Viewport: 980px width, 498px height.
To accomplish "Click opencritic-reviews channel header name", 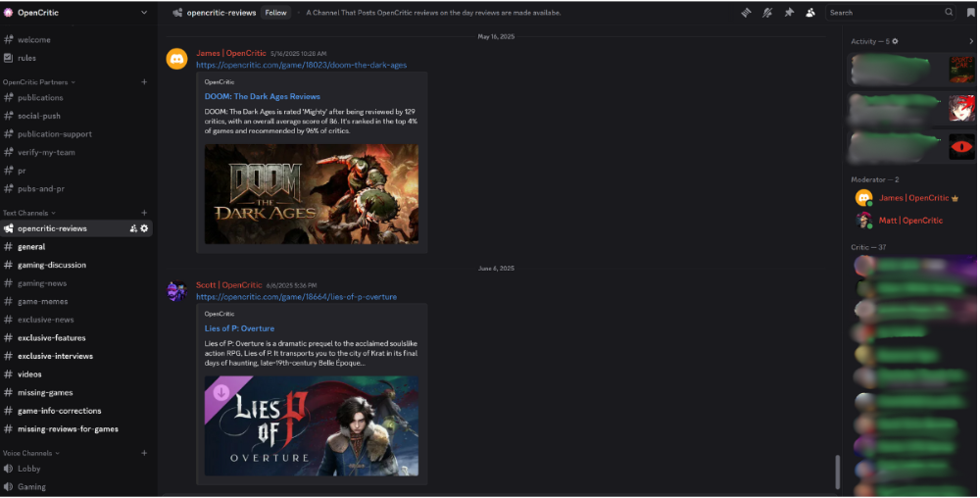I will coord(221,13).
